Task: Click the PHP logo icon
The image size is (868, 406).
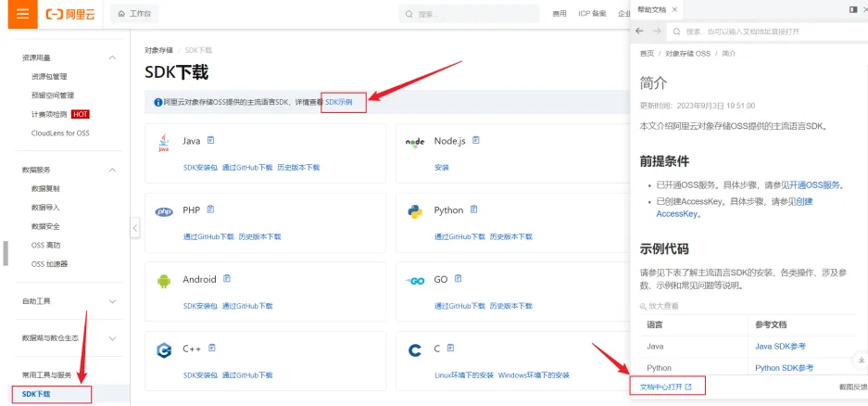Action: coord(164,211)
